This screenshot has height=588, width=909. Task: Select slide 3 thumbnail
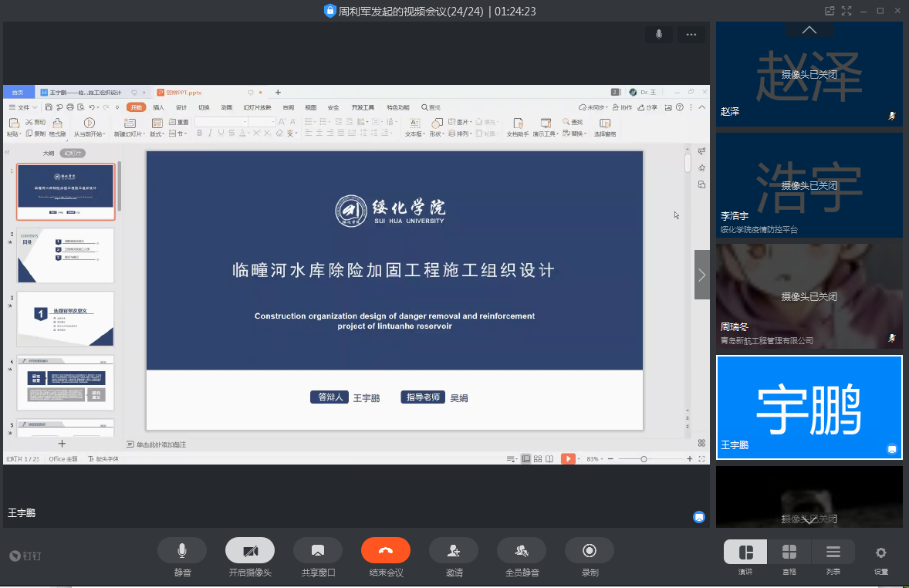coord(66,319)
